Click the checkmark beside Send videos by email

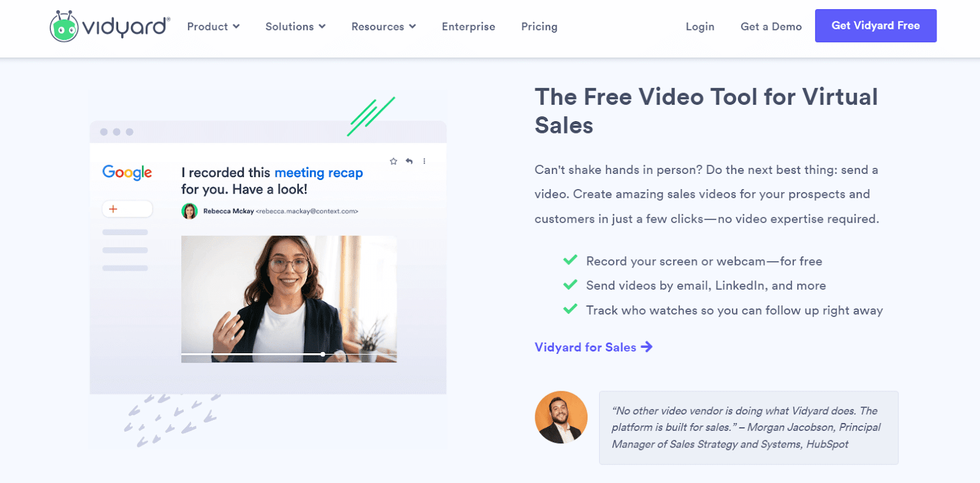tap(570, 285)
